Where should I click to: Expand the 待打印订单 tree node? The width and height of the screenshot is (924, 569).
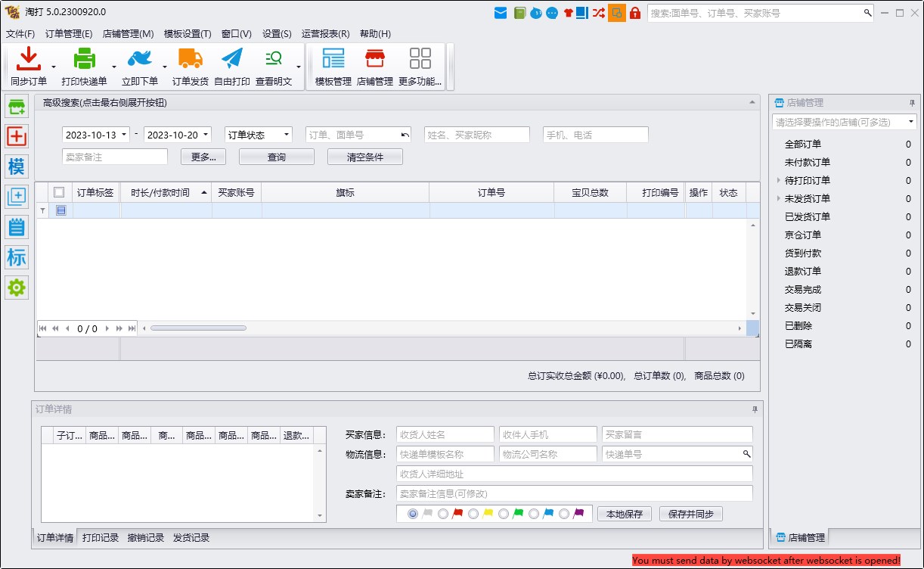(779, 180)
